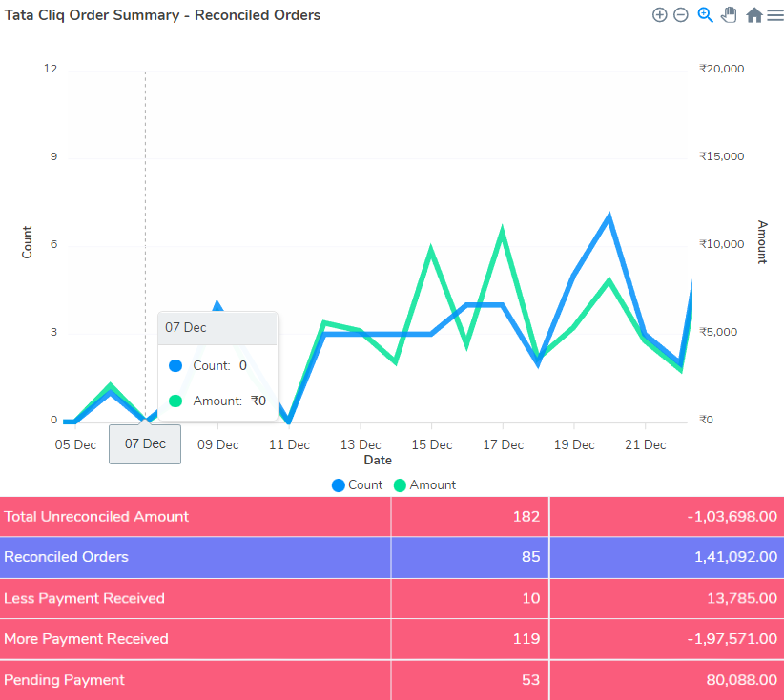Click the -1,97,571.00 amount cell
Viewport: 784px width, 700px height.
click(667, 639)
